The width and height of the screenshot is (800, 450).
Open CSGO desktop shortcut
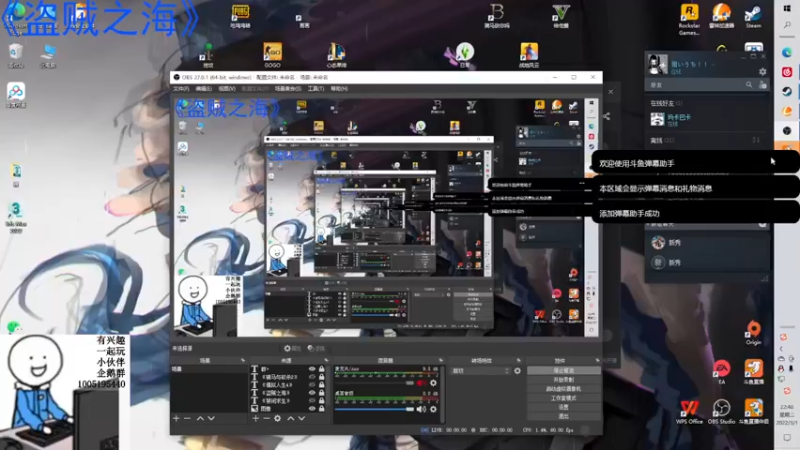272,55
